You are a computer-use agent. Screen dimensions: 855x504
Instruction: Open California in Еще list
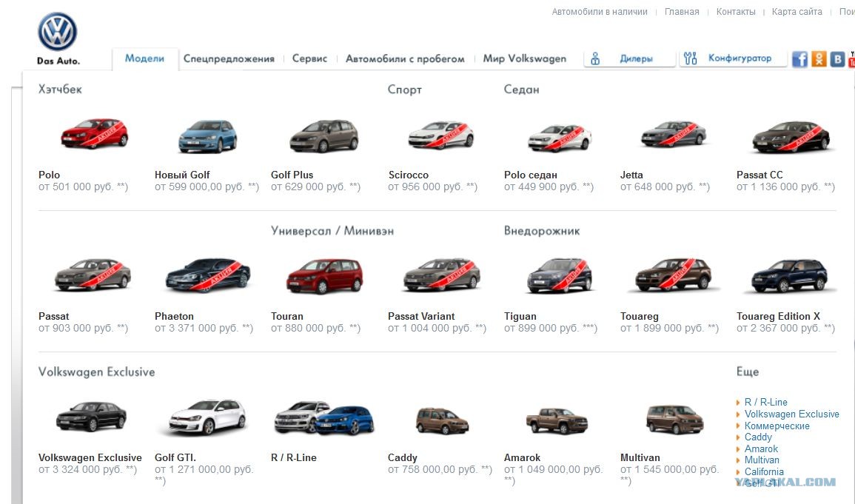[764, 472]
